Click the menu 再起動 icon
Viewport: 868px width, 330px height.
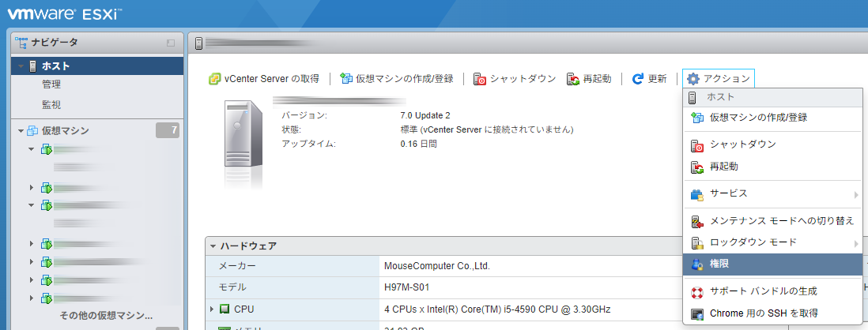point(697,167)
